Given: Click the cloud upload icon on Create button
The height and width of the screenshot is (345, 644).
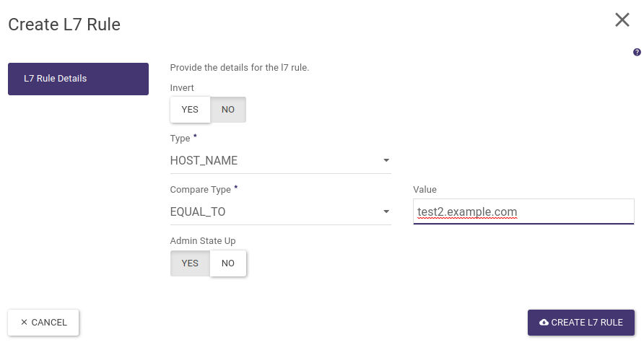Looking at the screenshot, I should (544, 323).
